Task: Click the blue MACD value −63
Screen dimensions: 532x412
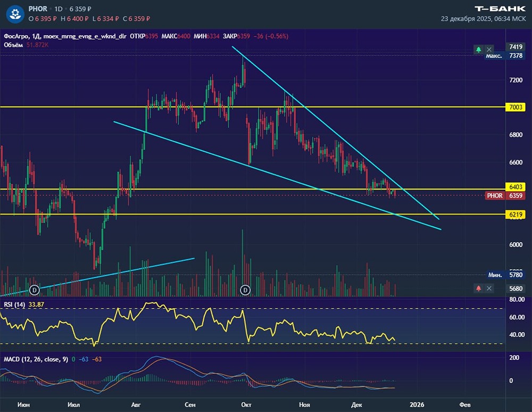Action: [x=84, y=359]
